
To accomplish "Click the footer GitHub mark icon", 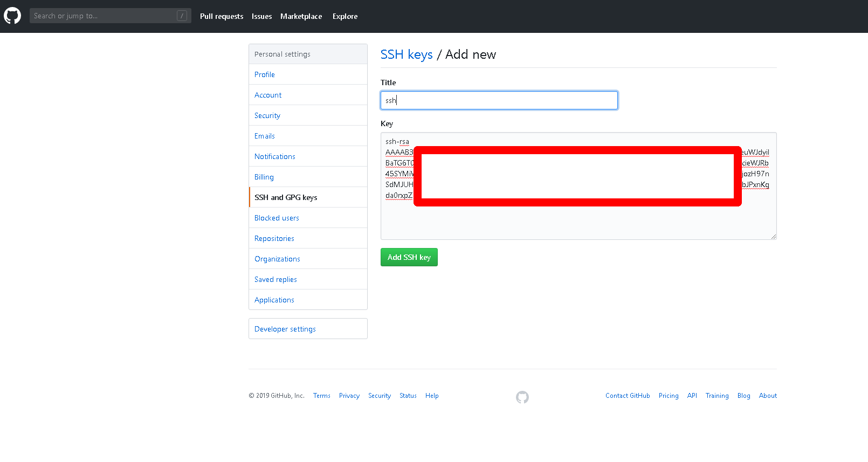I will (x=522, y=397).
